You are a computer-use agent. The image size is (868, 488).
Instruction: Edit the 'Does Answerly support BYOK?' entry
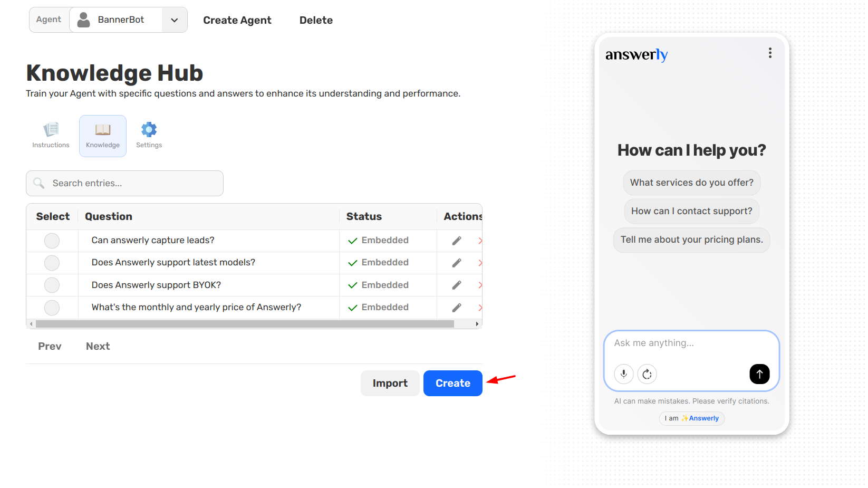[x=457, y=285]
